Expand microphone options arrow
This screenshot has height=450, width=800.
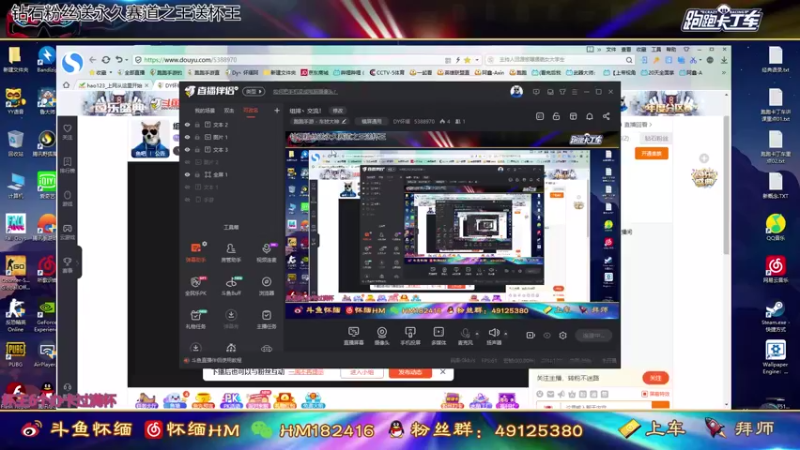[477, 334]
